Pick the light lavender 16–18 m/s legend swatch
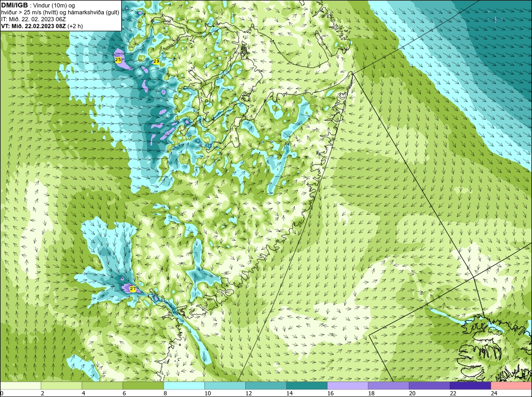The height and width of the screenshot is (397, 532). (348, 386)
